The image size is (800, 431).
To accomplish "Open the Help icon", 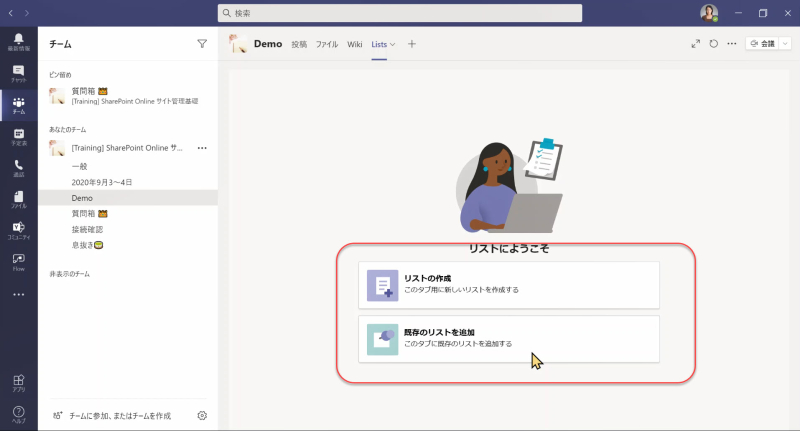I will [18, 414].
